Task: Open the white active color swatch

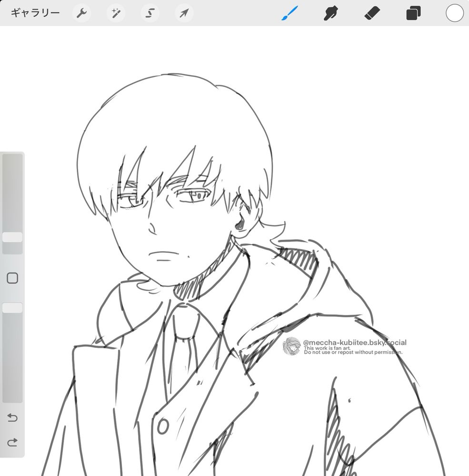Action: [454, 13]
